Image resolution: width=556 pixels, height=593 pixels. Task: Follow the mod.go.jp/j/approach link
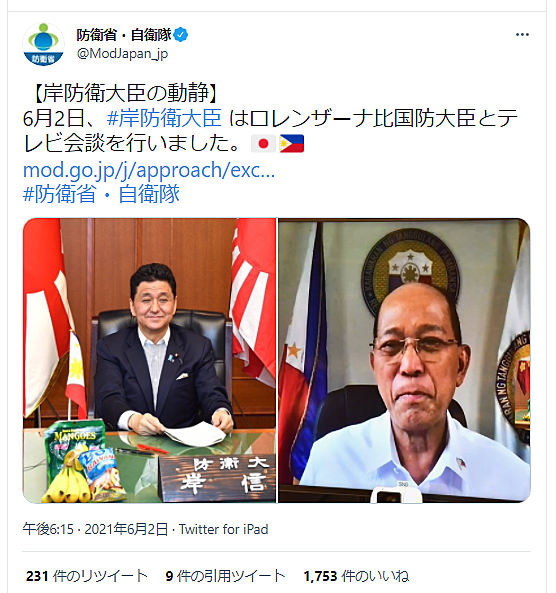(149, 170)
